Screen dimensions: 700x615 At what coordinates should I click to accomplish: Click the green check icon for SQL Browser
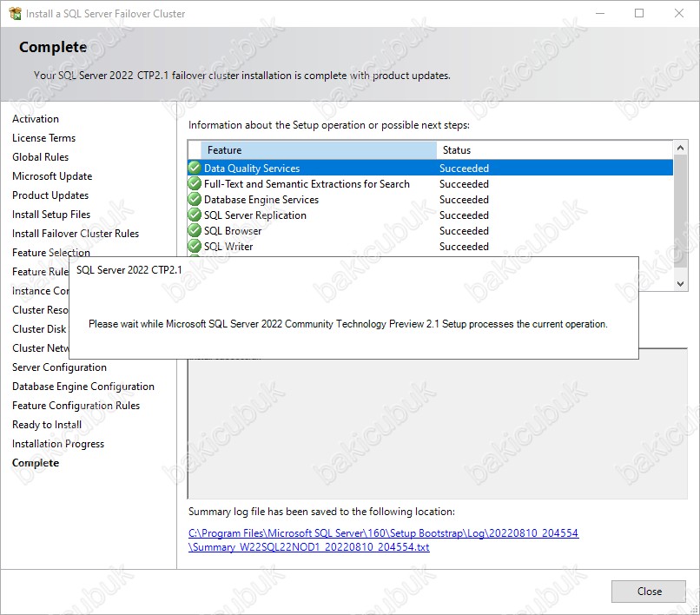195,230
